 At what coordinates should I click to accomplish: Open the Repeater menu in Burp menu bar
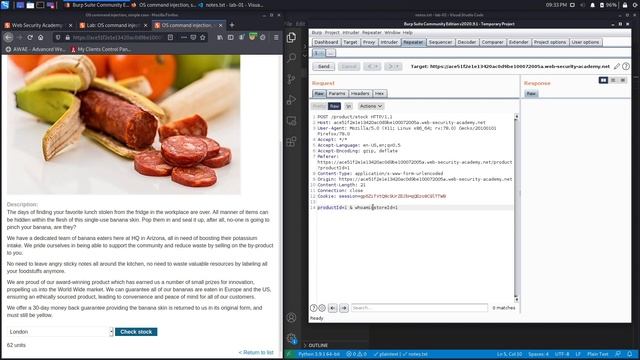coord(371,33)
